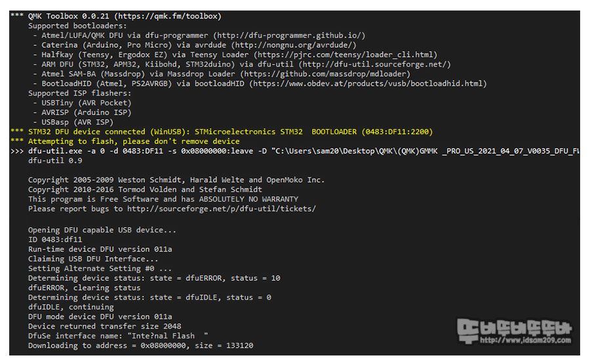Open the obdev.at bootloadhid link
Image resolution: width=590 pixels, height=364 pixels.
point(368,83)
